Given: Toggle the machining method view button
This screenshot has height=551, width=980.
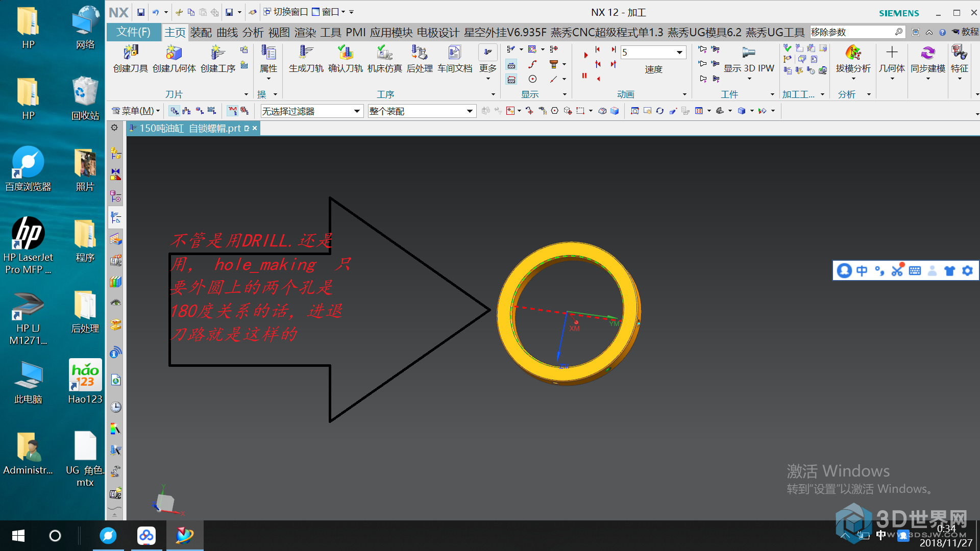Looking at the screenshot, I should (x=212, y=111).
